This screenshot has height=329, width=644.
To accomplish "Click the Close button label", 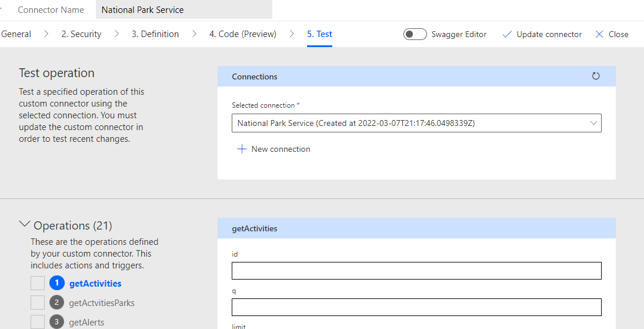I will tap(618, 35).
